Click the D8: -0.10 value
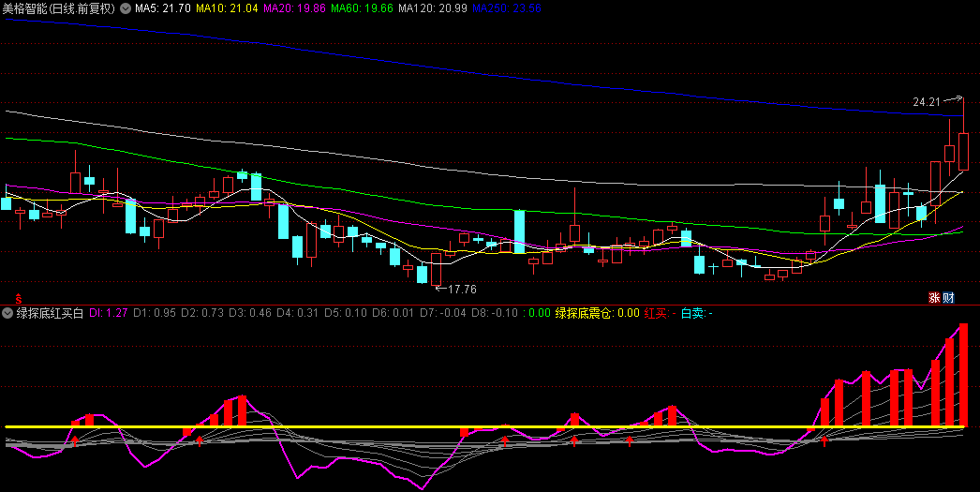 [x=495, y=313]
